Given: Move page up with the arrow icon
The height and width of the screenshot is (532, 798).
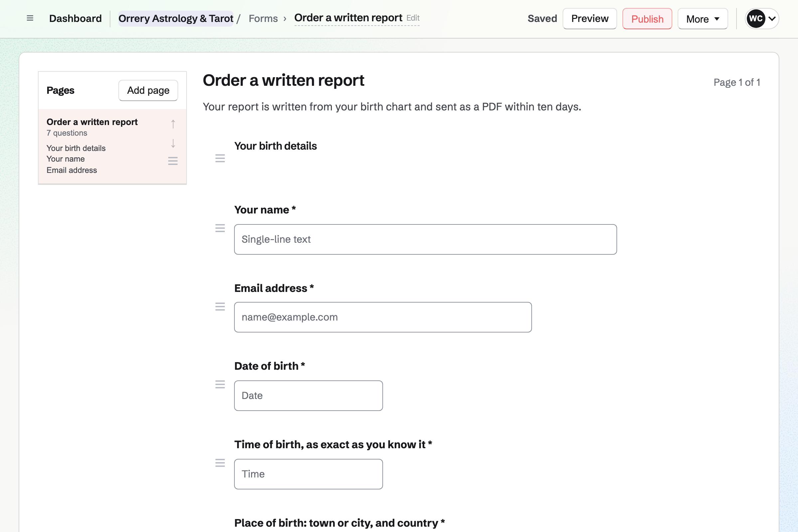Looking at the screenshot, I should pos(173,124).
